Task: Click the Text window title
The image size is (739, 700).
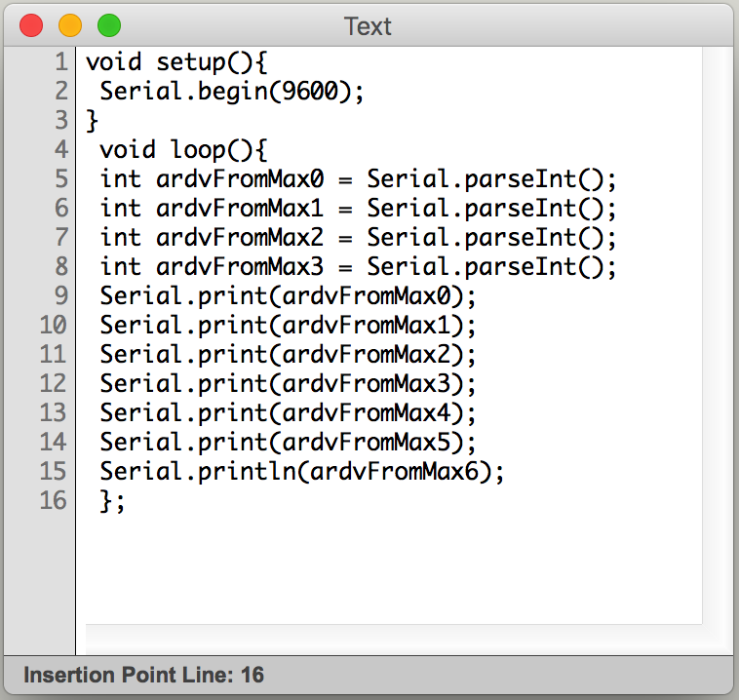Action: [368, 26]
